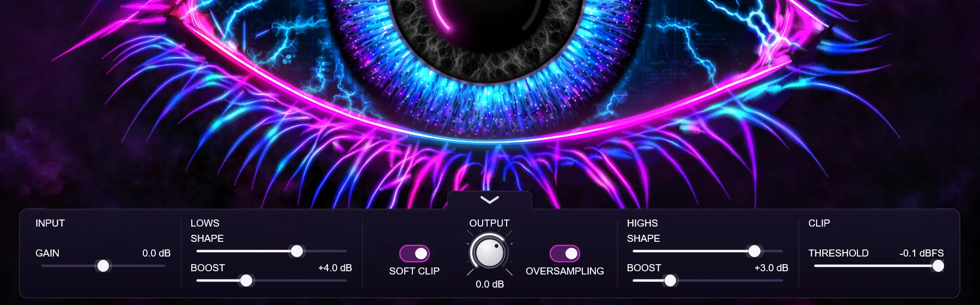Click the HIGHS section label
Viewport: 980px width, 305px height.
tap(642, 223)
